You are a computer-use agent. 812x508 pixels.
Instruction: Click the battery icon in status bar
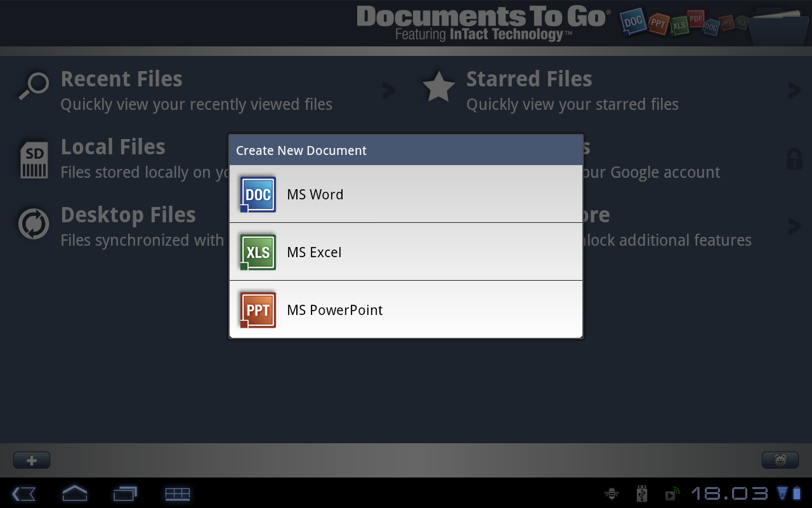(797, 493)
